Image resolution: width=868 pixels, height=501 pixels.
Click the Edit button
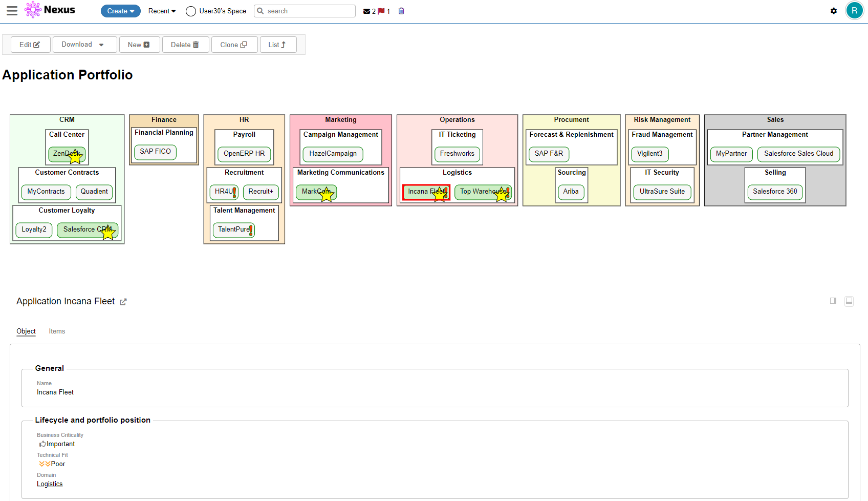point(30,45)
